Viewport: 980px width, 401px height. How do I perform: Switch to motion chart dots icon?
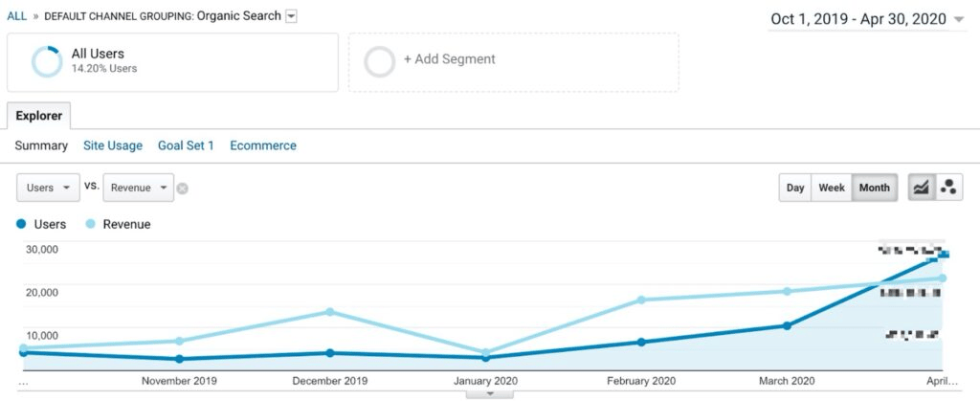948,188
